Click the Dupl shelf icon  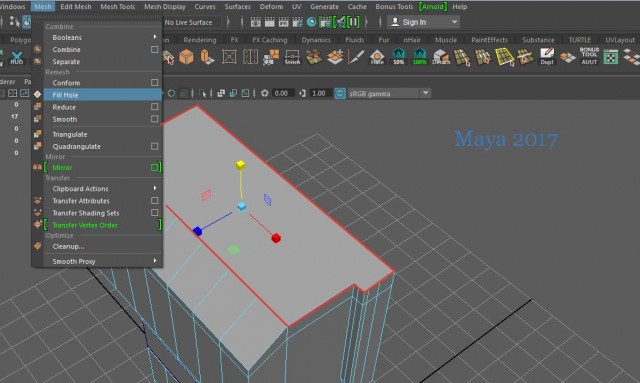point(547,57)
